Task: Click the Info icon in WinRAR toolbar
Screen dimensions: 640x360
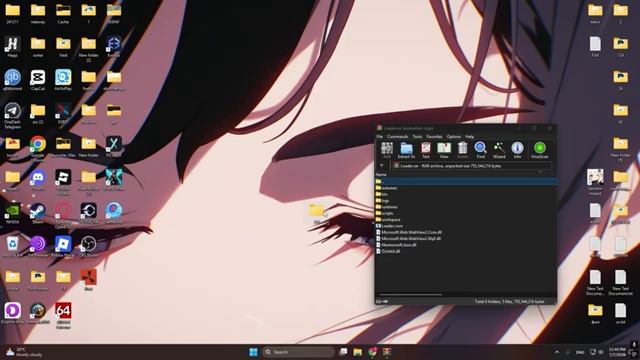Action: (x=517, y=150)
